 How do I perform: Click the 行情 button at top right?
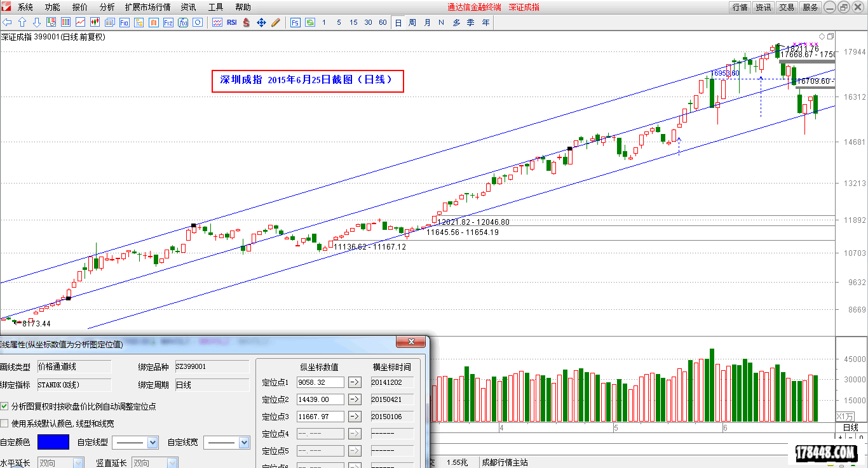[x=740, y=7]
